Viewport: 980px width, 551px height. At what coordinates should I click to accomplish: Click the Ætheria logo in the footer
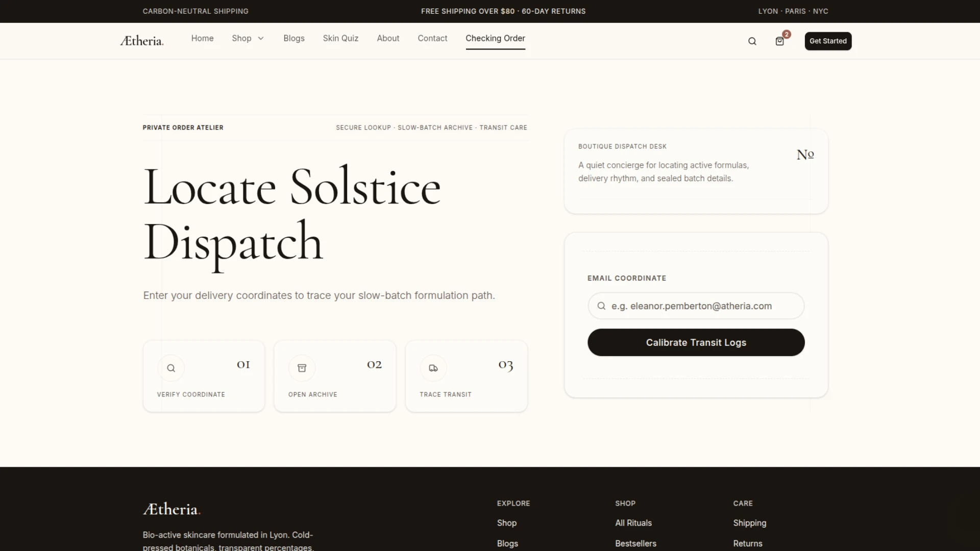point(171,509)
